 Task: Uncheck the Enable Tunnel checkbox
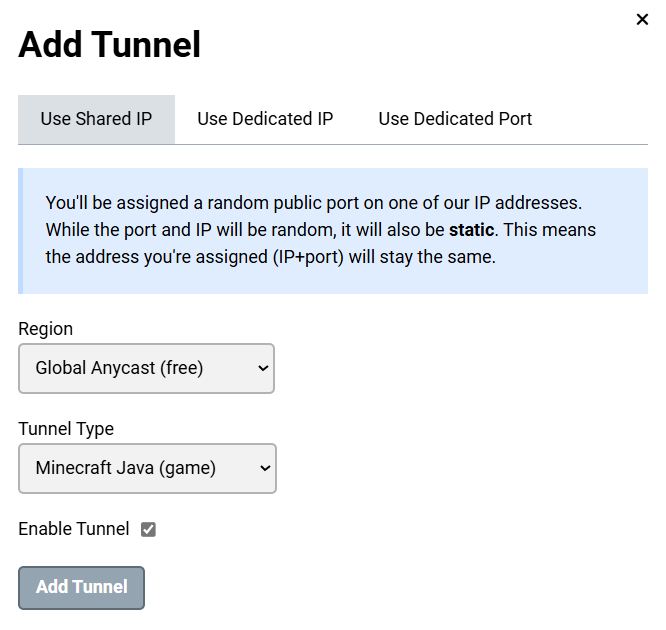point(148,529)
